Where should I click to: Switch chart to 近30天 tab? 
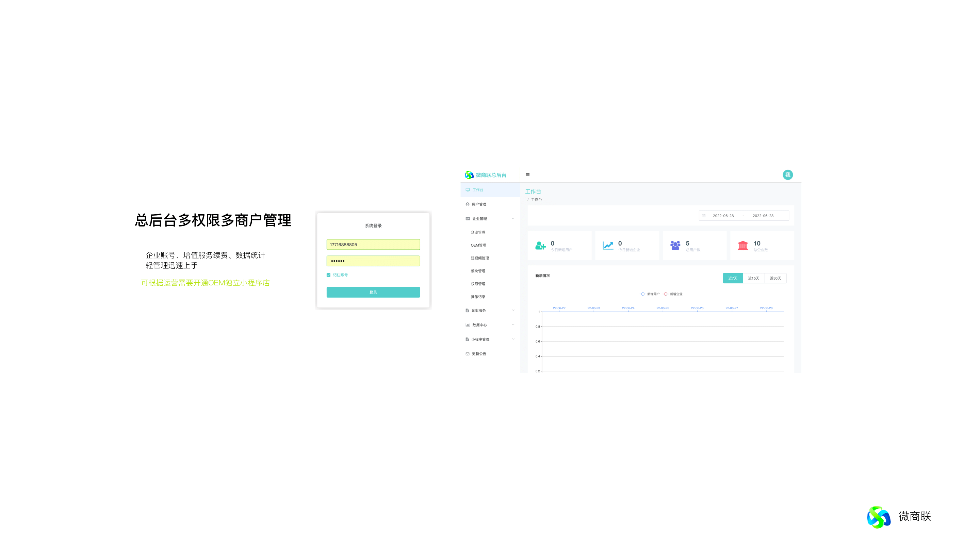pyautogui.click(x=775, y=278)
